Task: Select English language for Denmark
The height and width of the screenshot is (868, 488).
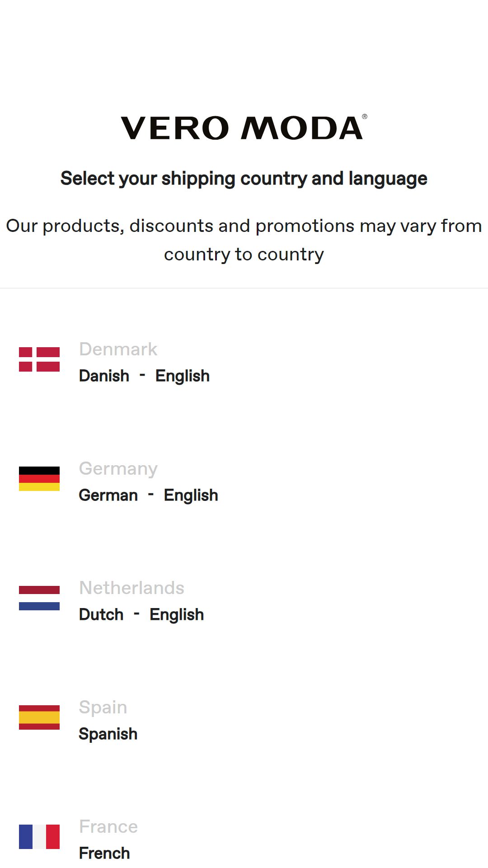Action: pos(183,376)
